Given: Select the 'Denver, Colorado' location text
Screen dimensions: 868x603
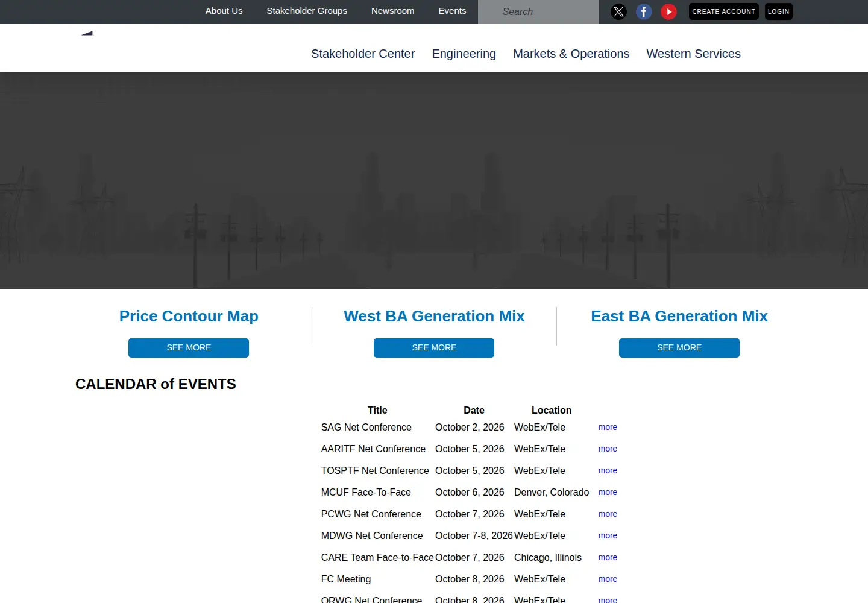Looking at the screenshot, I should click(x=552, y=492).
